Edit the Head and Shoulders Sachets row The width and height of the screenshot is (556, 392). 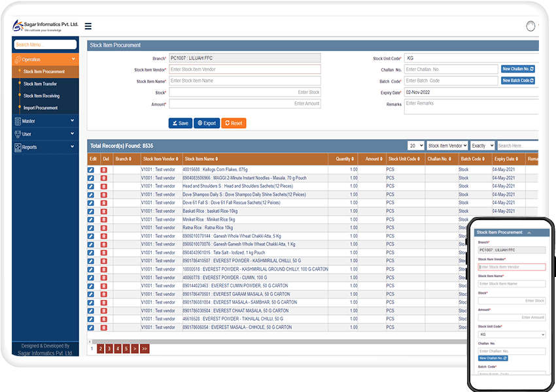click(91, 186)
